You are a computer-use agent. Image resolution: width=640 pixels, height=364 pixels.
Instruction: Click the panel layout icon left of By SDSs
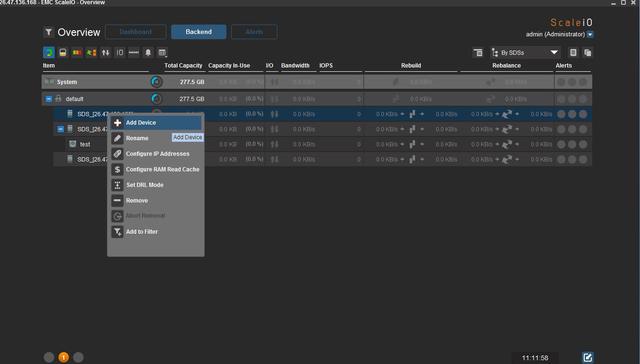click(478, 53)
